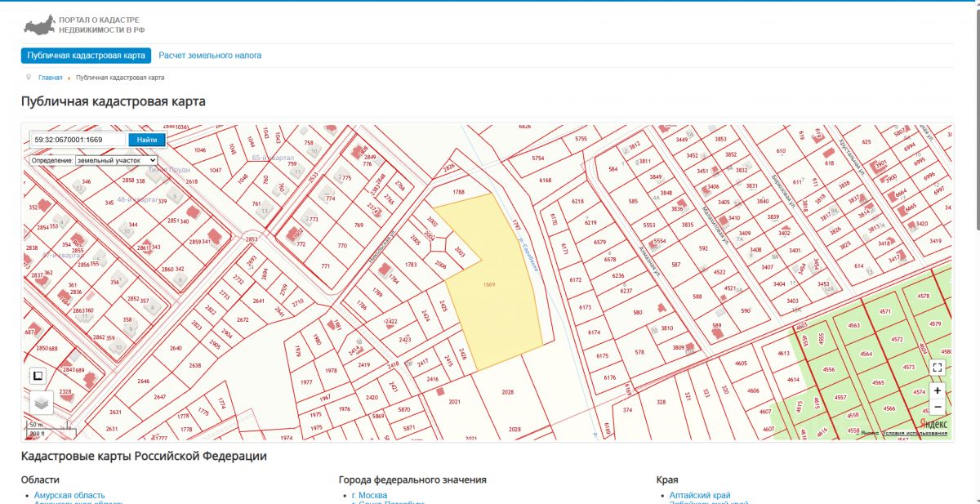Select parcel 2028 on the map
Image resolution: width=980 pixels, height=504 pixels.
point(507,393)
